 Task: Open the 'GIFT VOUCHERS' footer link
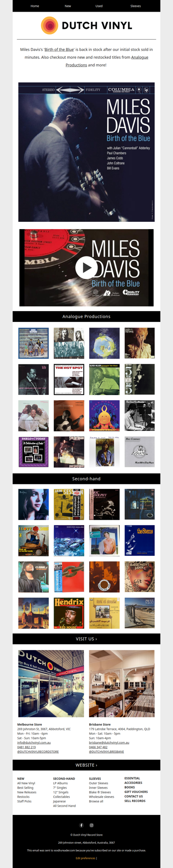pyautogui.click(x=136, y=792)
